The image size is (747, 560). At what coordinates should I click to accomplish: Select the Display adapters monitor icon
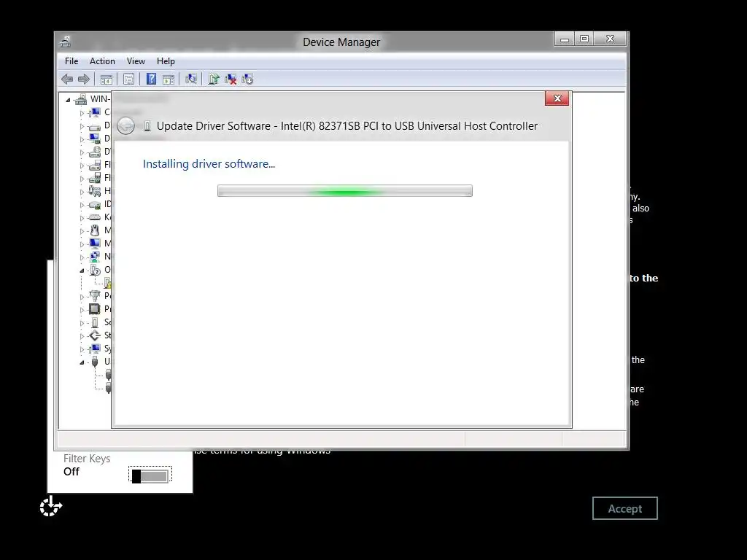click(x=95, y=139)
